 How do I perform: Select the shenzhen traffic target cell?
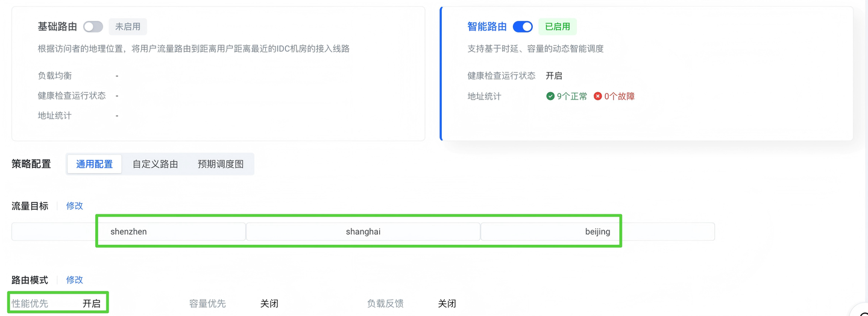[x=129, y=232]
